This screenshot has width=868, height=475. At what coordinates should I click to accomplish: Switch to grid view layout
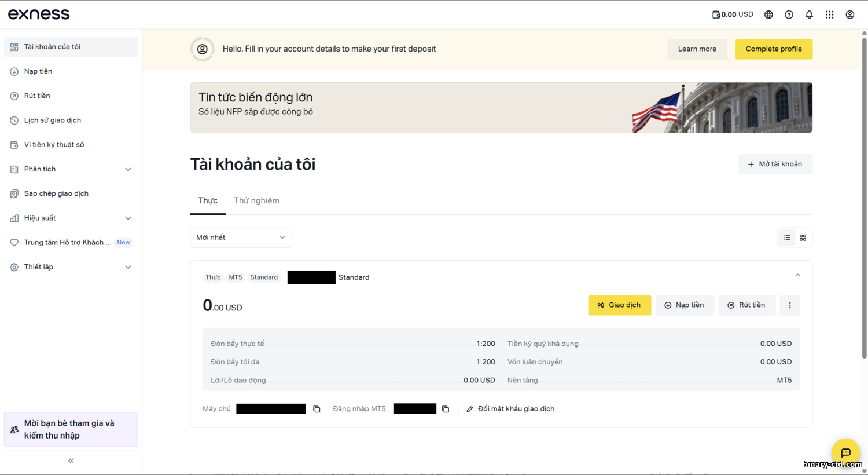click(803, 237)
